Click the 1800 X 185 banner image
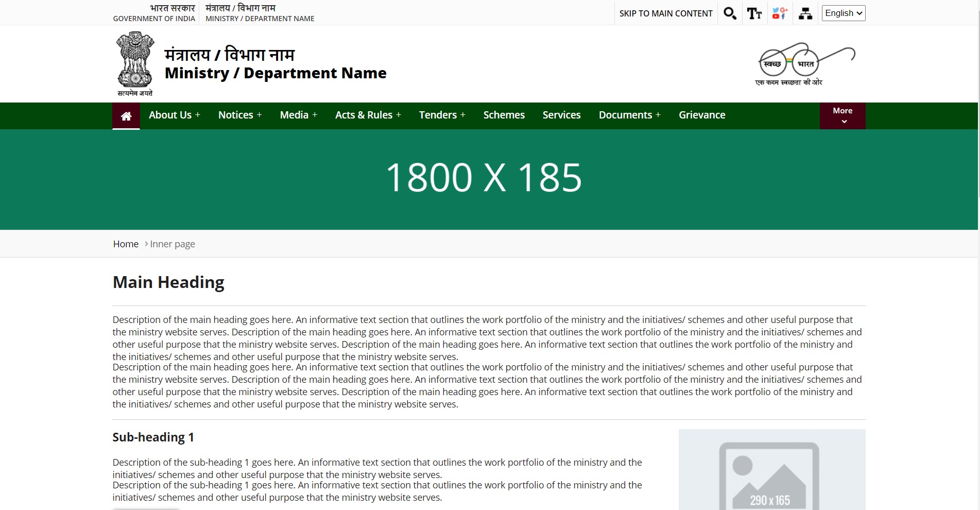 click(484, 179)
